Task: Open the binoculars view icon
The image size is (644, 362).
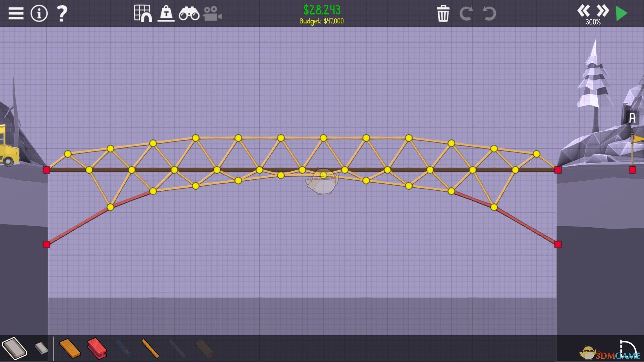Action: (189, 14)
